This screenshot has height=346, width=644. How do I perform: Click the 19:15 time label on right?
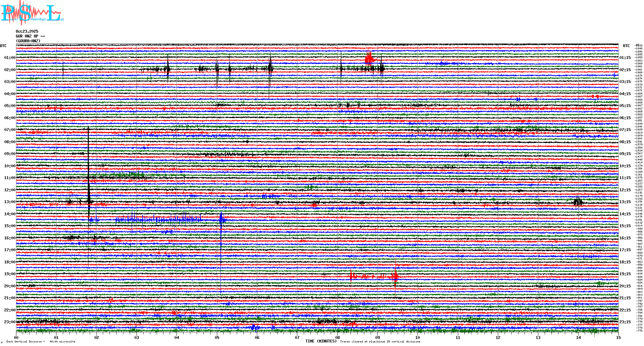625,274
